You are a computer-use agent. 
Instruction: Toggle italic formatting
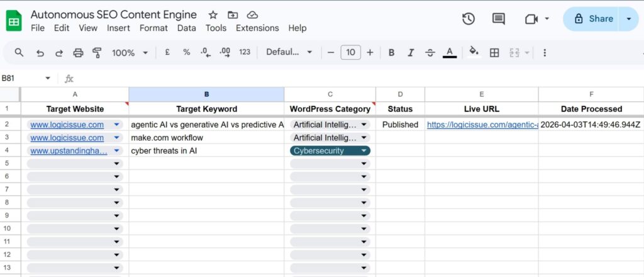point(411,53)
